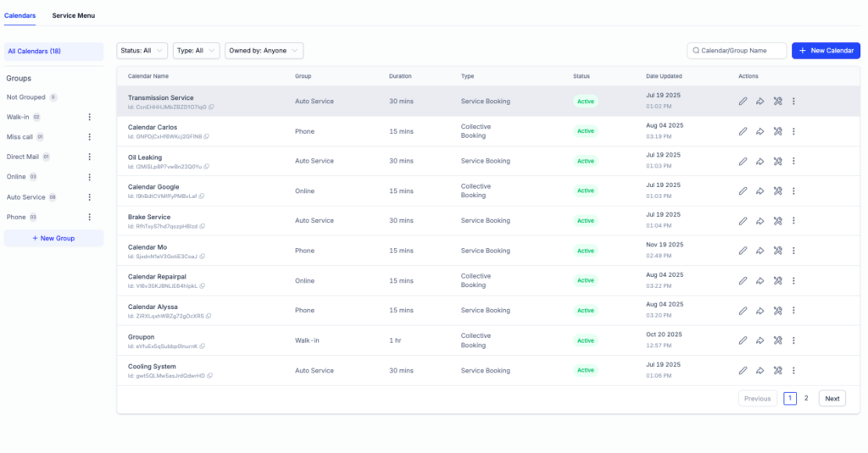Click the Calendar/Group Name search field

pos(737,51)
